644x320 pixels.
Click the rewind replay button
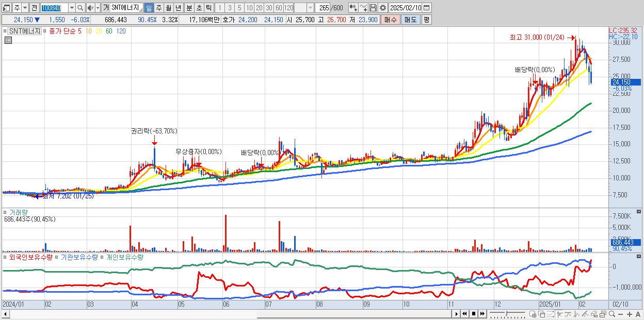point(464,314)
